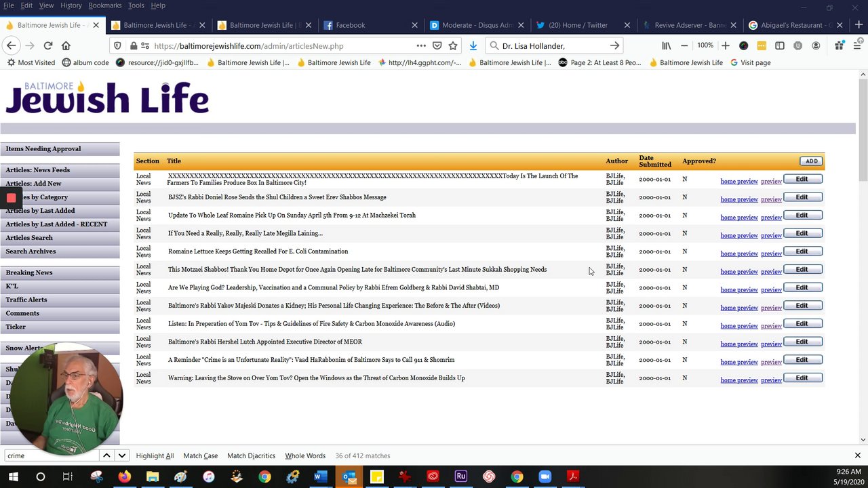868x488 pixels.
Task: Open Zoom from the taskbar
Action: click(545, 476)
